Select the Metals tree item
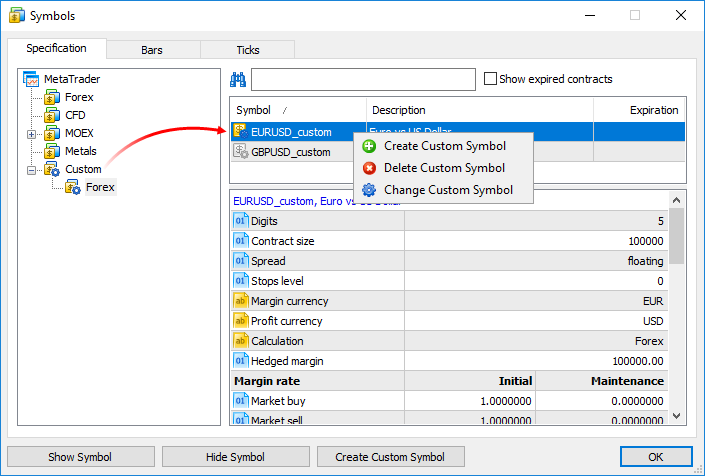 click(x=80, y=151)
